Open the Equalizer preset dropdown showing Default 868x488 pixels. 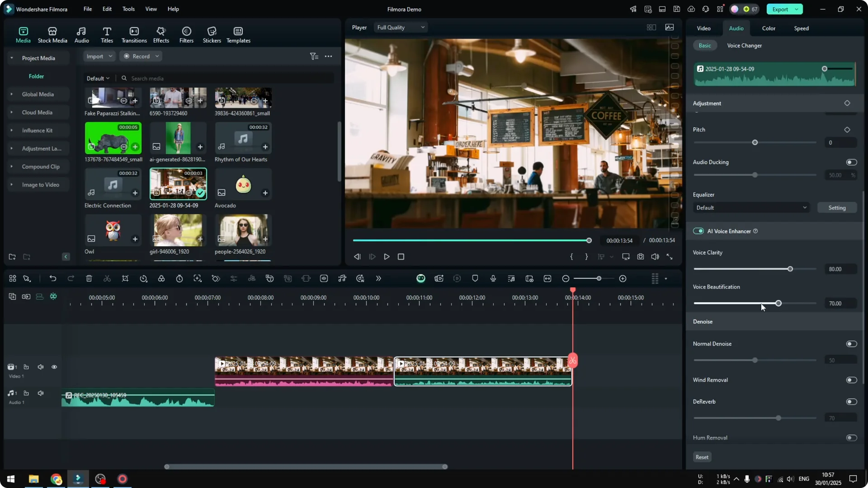750,207
